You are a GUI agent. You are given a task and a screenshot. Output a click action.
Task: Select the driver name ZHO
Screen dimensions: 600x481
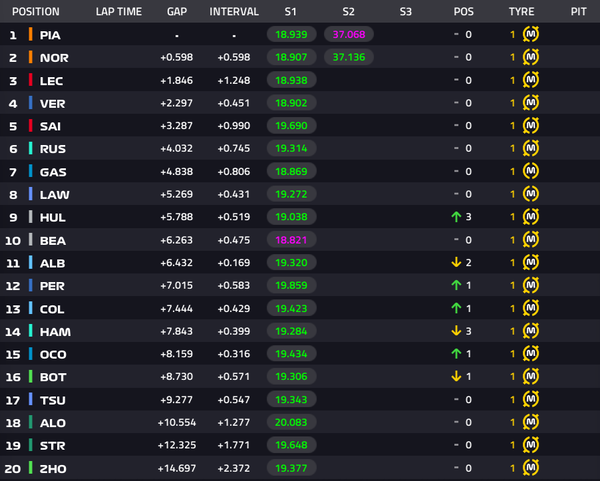(53, 469)
